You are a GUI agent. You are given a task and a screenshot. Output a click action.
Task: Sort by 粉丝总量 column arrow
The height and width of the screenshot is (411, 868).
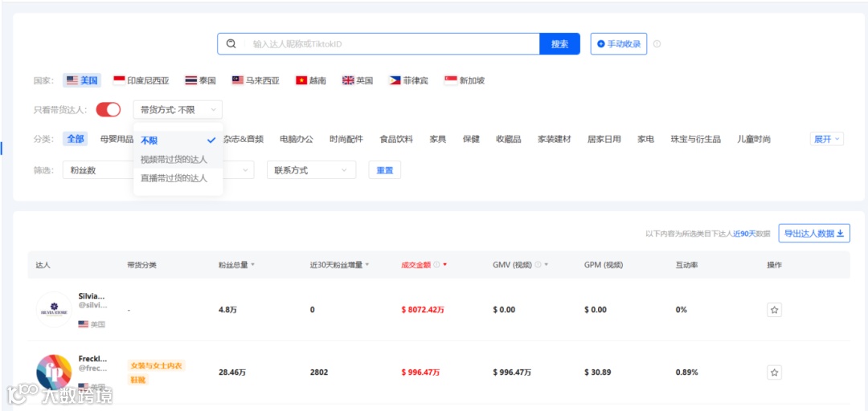point(253,264)
